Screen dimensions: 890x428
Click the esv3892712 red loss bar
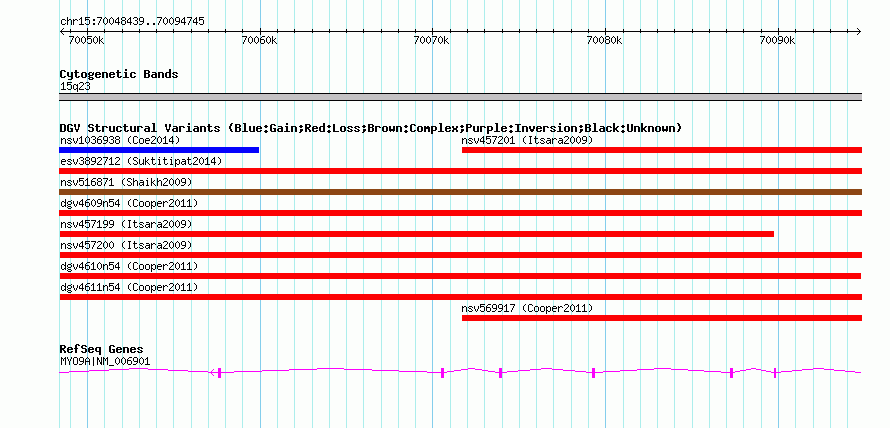[461, 171]
